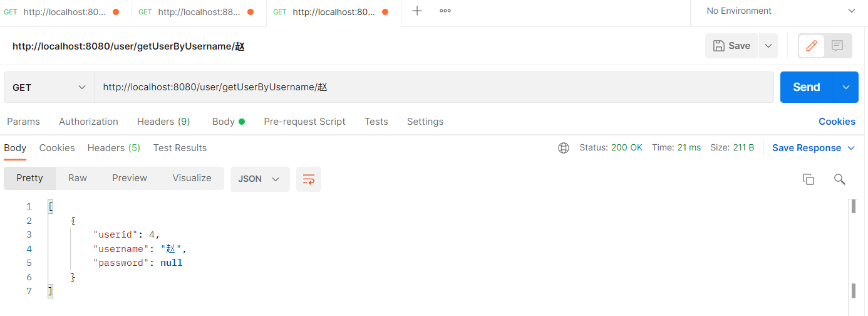
Task: Select the response Headers (5) tab
Action: coord(114,148)
